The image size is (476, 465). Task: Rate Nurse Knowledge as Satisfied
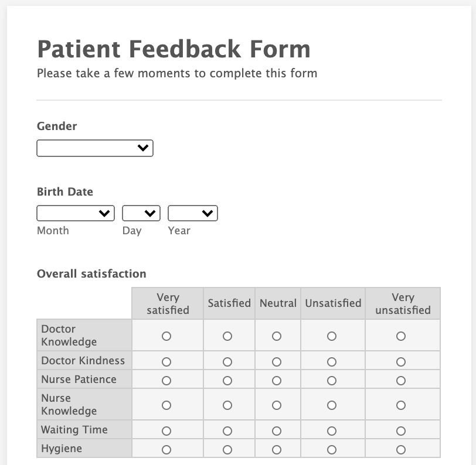click(x=227, y=405)
